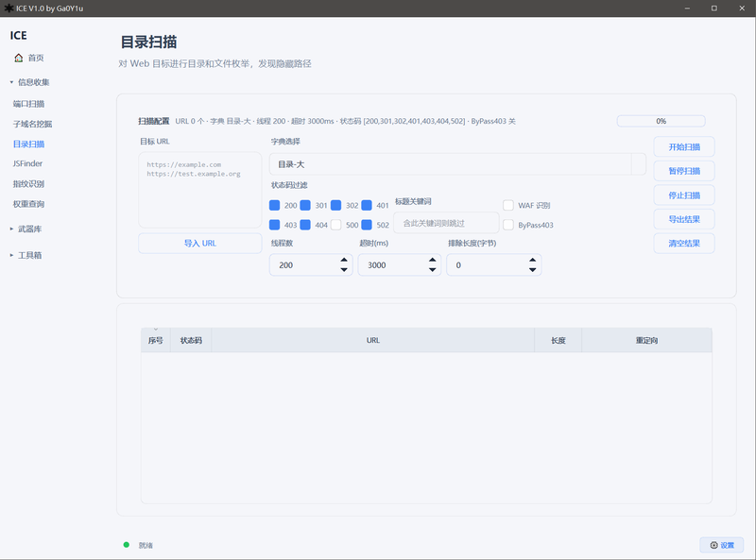Focus the 目标 URL text area

(200, 190)
